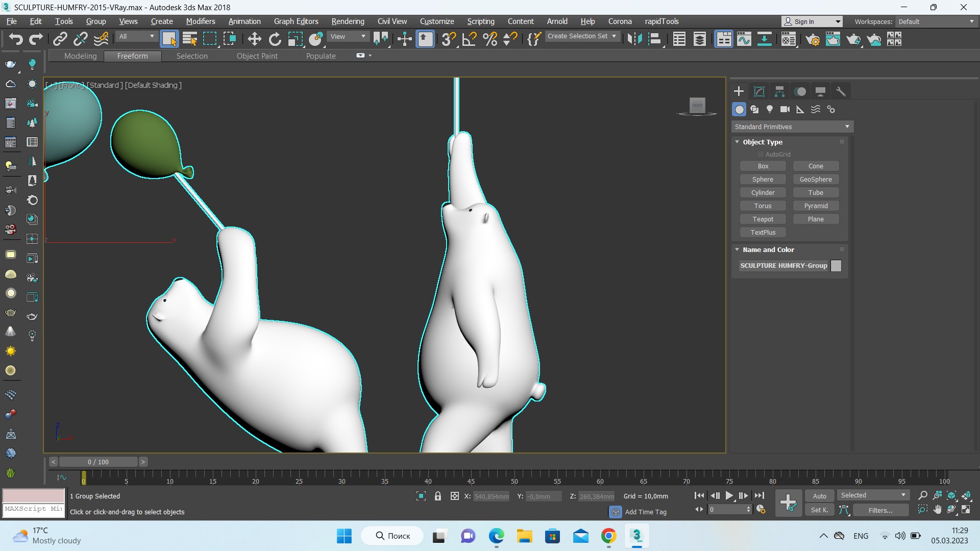The image size is (980, 551).
Task: Select the Select and Link tool
Action: coord(60,39)
